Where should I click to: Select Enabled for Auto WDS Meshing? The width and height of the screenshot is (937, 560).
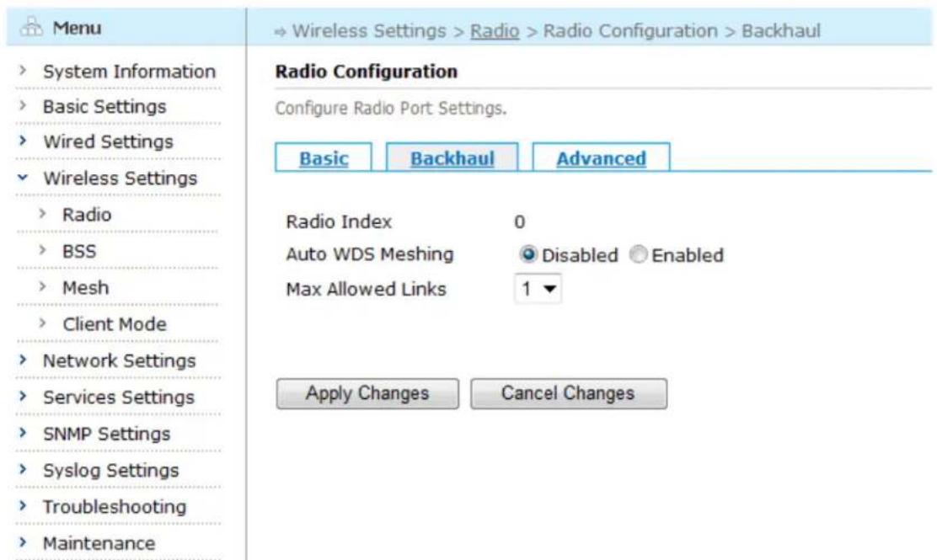(638, 254)
